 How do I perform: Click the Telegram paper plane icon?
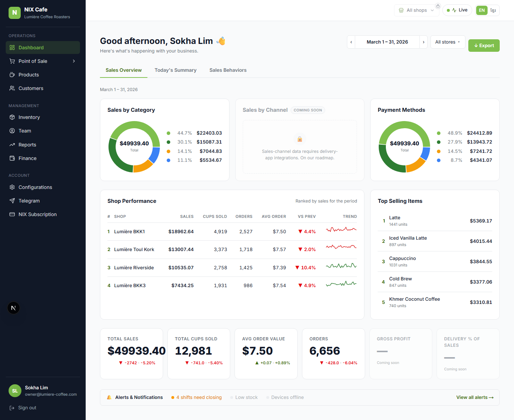click(12, 201)
